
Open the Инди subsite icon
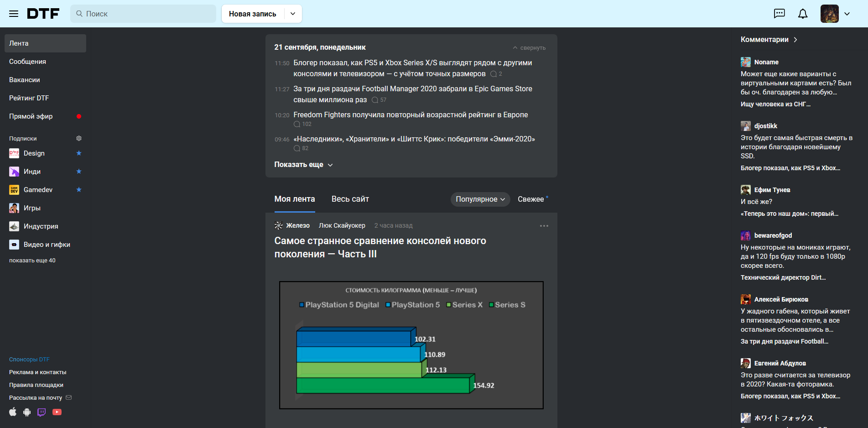coord(14,172)
